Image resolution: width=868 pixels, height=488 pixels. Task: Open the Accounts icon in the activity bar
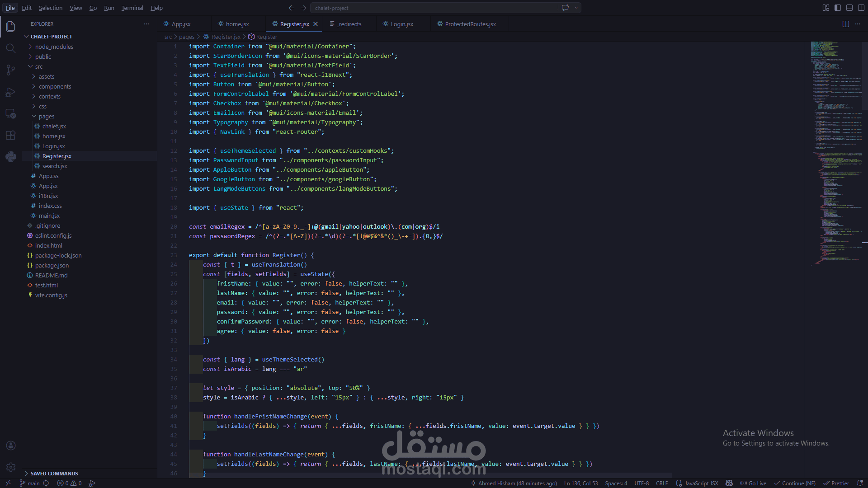tap(11, 446)
